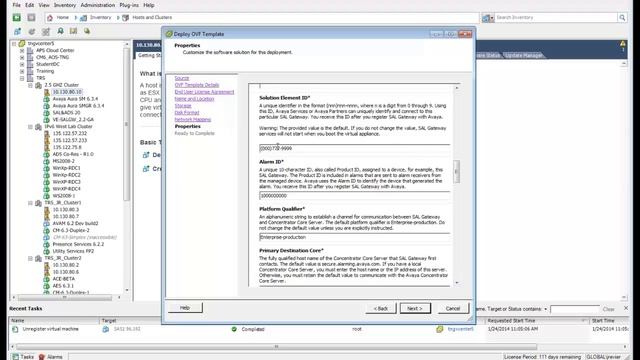
Task: Switch to the Update Manager tab
Action: click(524, 55)
